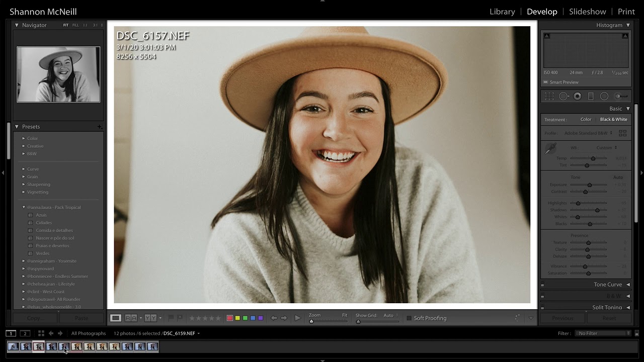Set star rating in toolbar
This screenshot has height=362, width=644.
coord(205,318)
